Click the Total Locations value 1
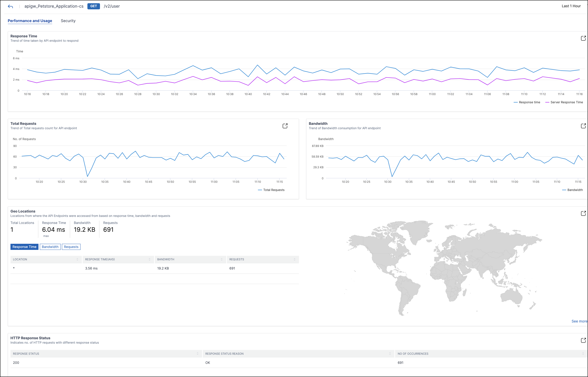This screenshot has width=588, height=377. coord(12,230)
